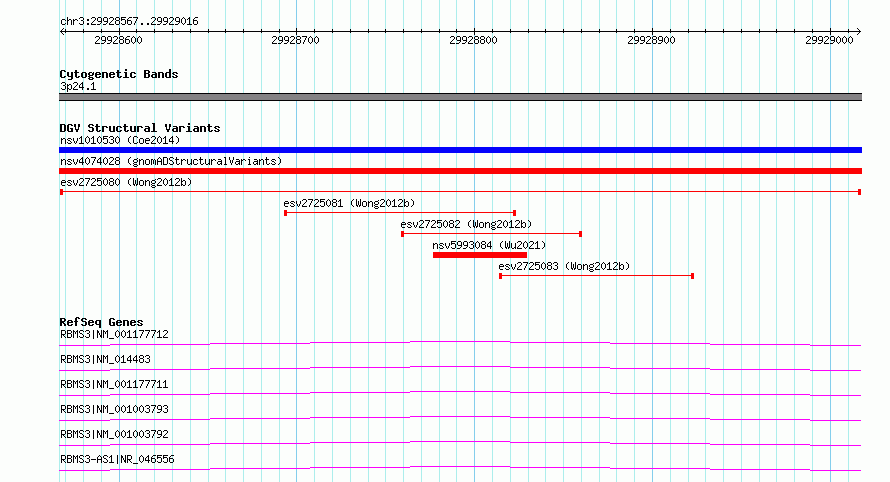Select the thick red nsv4074028 variant bar
The height and width of the screenshot is (482, 890).
click(460, 171)
